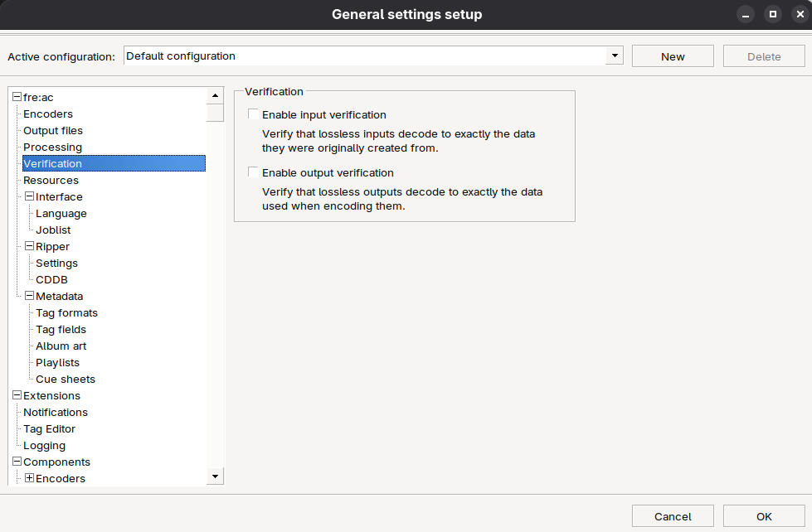This screenshot has width=812, height=532.
Task: Open Tag formats settings
Action: (66, 313)
